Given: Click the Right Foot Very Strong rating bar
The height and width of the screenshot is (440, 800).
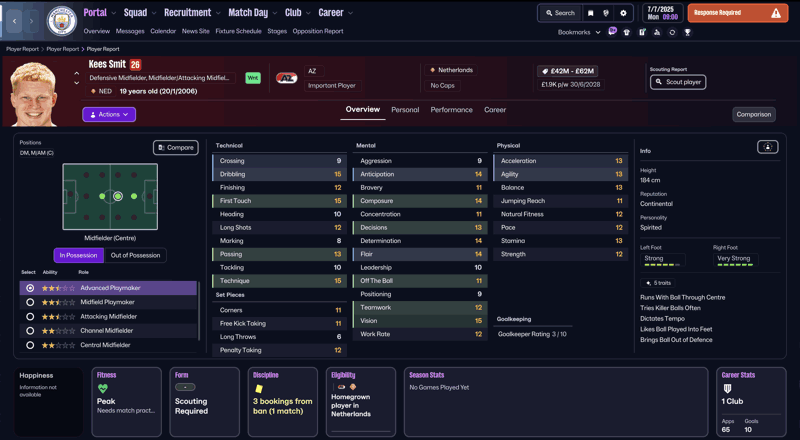Looking at the screenshot, I should pos(735,265).
